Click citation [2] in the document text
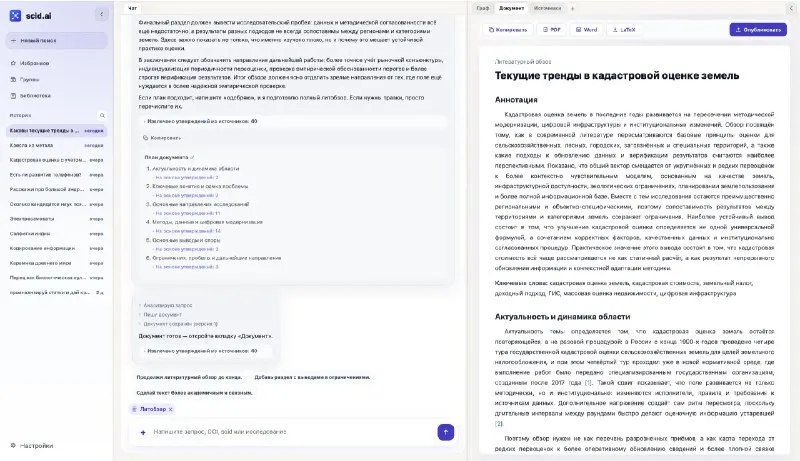800x461 pixels. click(499, 424)
